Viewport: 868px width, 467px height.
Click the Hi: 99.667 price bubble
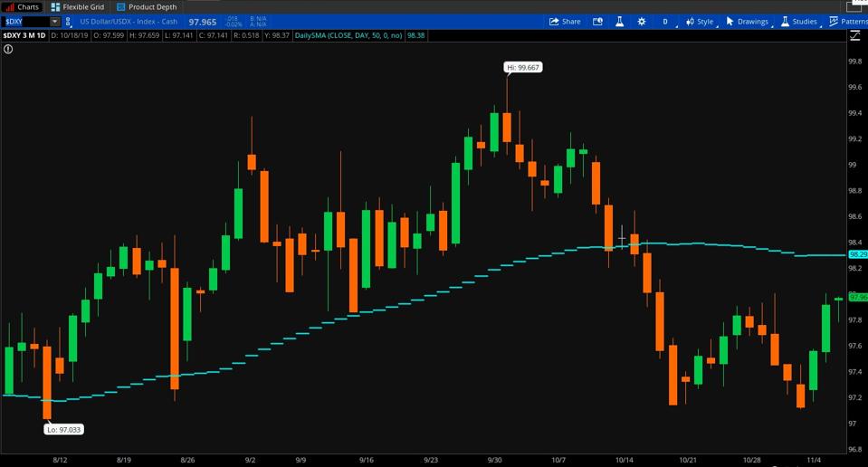(523, 68)
